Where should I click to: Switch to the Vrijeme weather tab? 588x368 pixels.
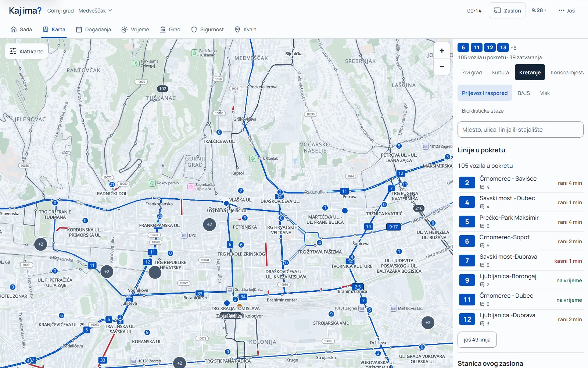click(135, 29)
